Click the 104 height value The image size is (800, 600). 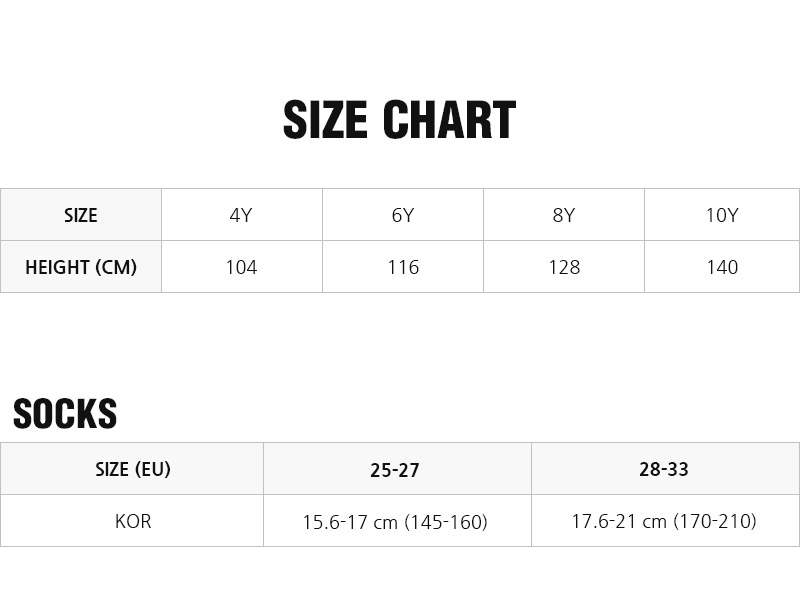[241, 267]
